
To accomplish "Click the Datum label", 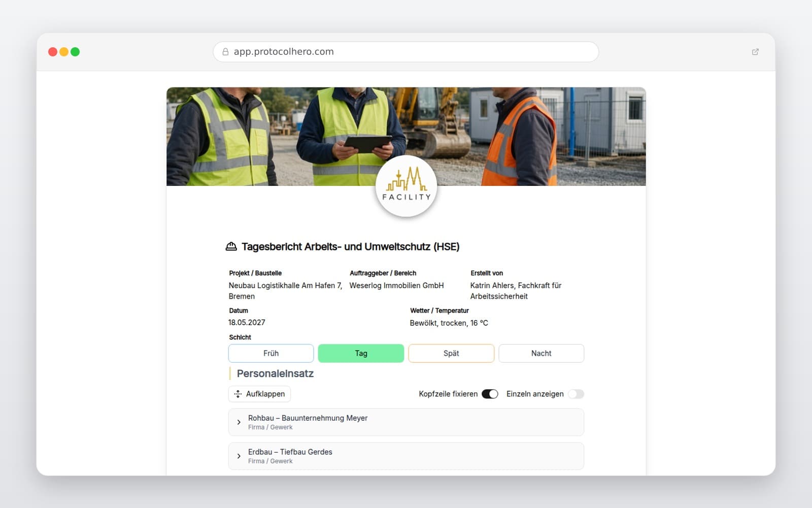I will [x=239, y=311].
